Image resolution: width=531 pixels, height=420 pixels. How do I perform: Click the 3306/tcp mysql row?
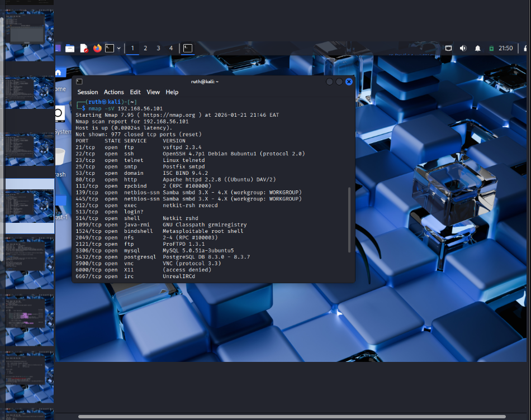[x=155, y=250]
